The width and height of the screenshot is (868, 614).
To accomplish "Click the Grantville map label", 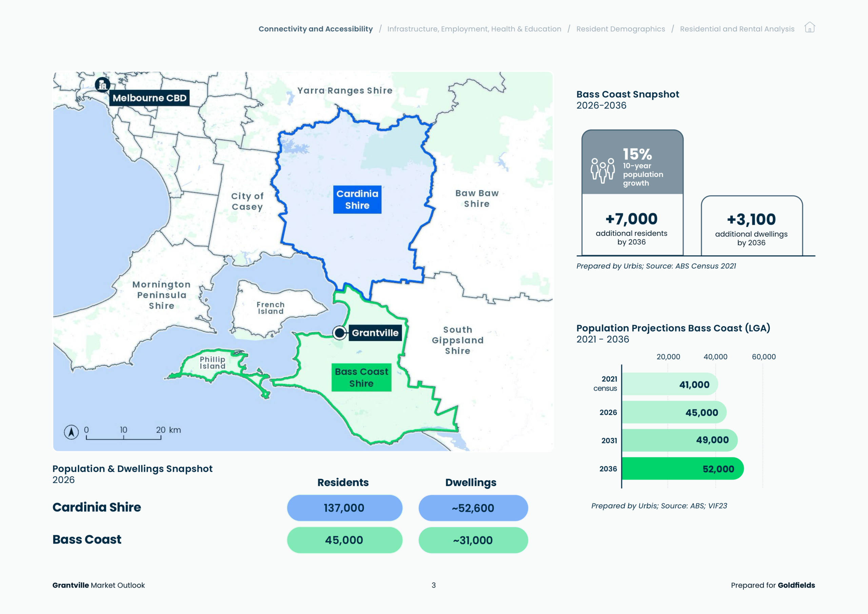I will click(375, 333).
